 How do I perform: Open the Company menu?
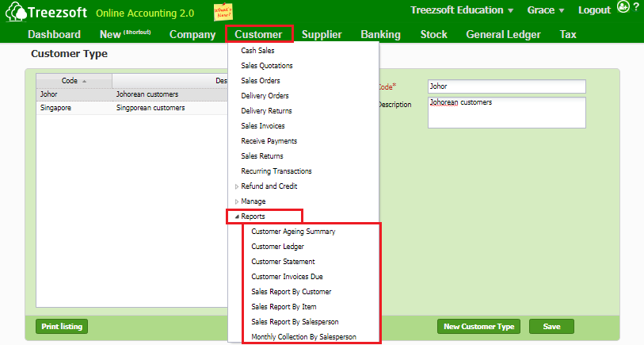(192, 35)
